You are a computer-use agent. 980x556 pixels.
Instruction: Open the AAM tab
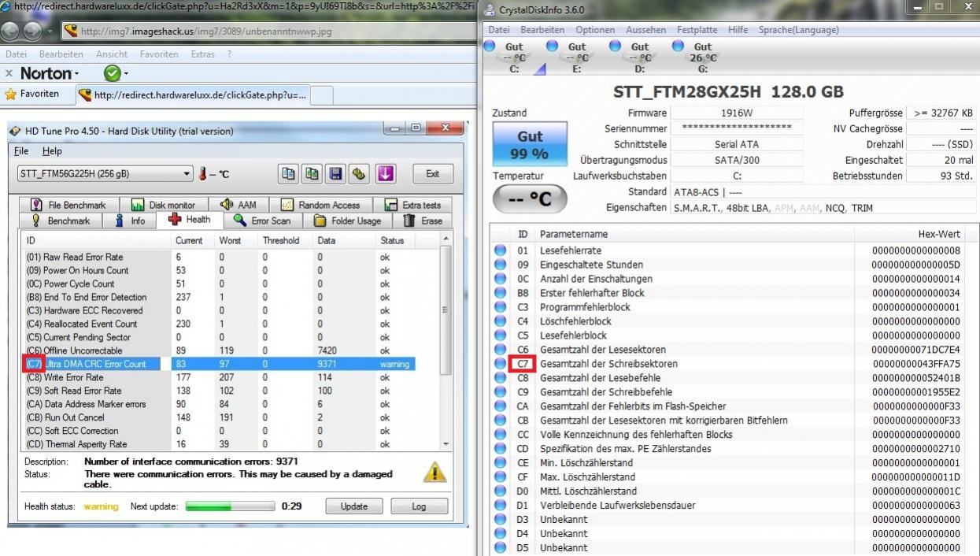point(239,205)
